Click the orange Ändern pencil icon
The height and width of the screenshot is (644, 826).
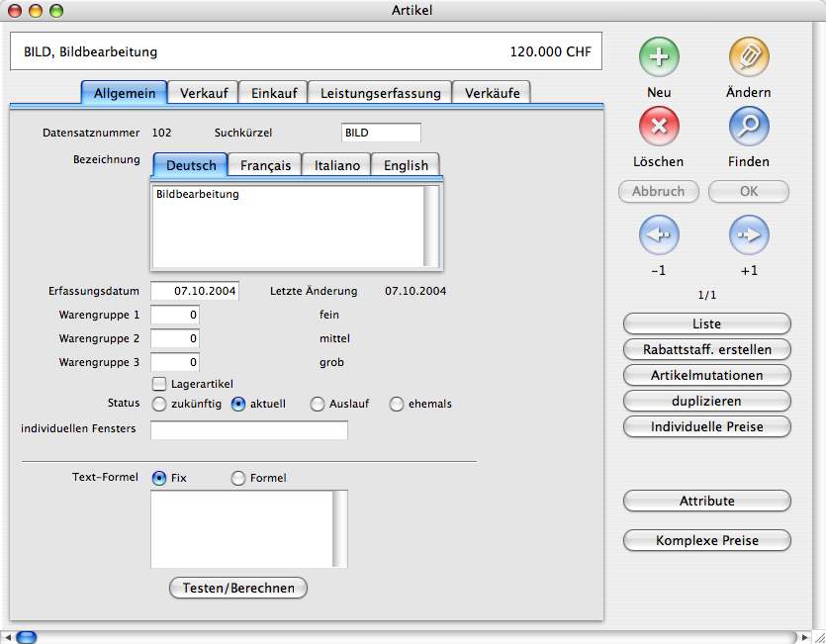pos(749,56)
